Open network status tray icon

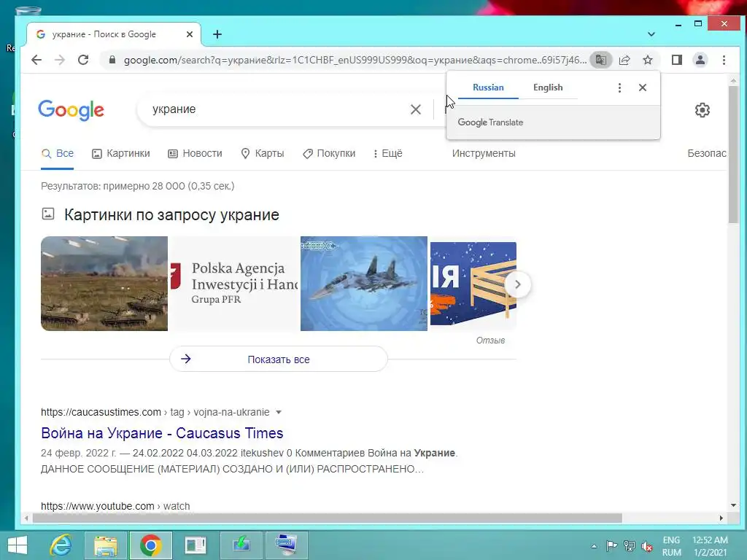click(x=630, y=546)
